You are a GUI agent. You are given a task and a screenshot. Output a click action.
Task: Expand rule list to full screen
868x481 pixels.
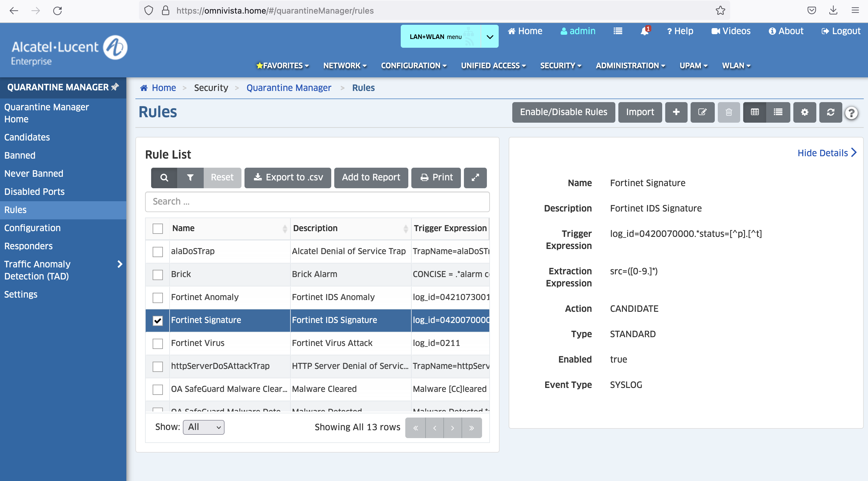pos(475,178)
